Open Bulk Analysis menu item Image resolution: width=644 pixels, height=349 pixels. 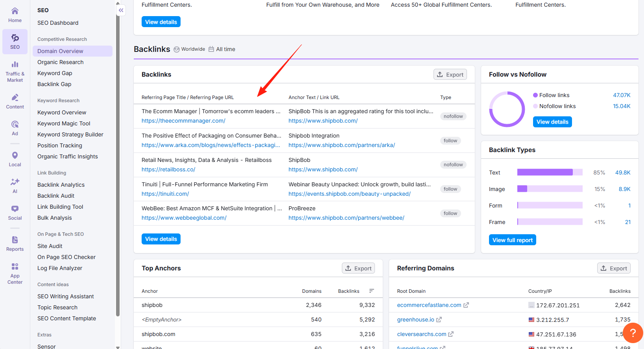pyautogui.click(x=55, y=218)
